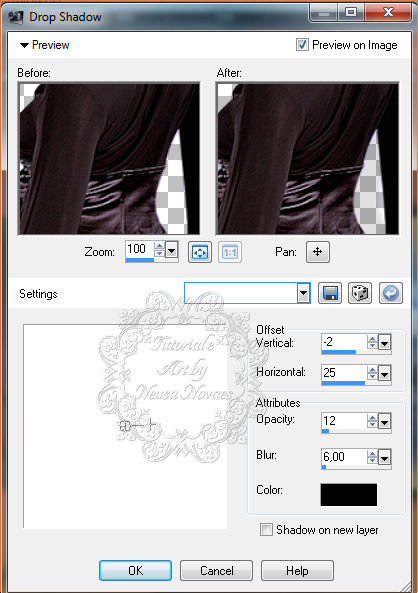Save the preset with the floppy icon

pyautogui.click(x=330, y=293)
